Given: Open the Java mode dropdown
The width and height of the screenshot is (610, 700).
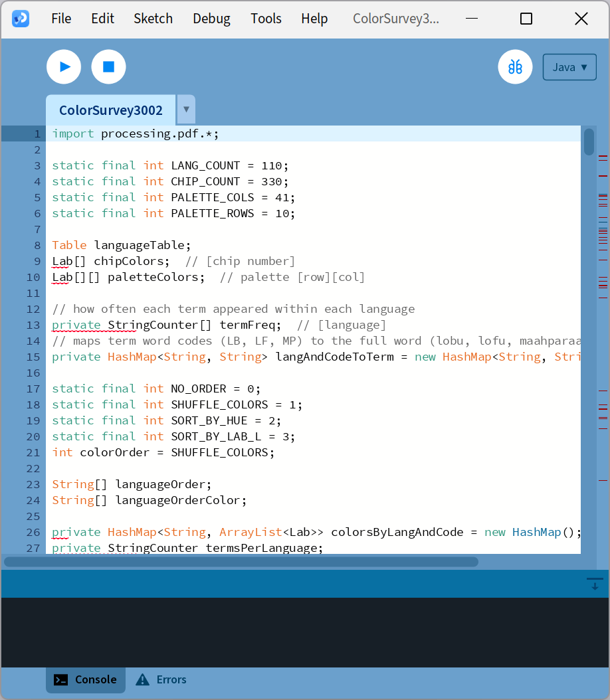Looking at the screenshot, I should pyautogui.click(x=569, y=66).
